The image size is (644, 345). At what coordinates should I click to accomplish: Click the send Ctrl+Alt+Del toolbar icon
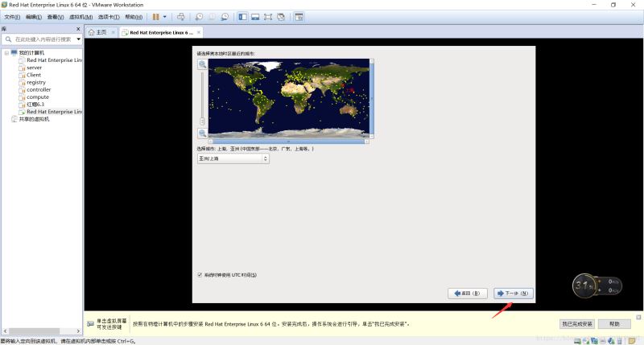coord(180,16)
